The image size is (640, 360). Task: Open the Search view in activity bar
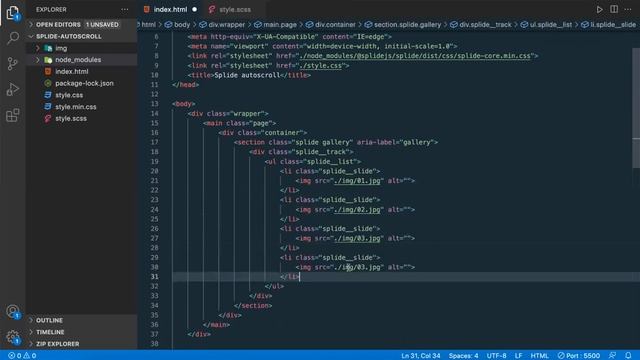[13, 38]
